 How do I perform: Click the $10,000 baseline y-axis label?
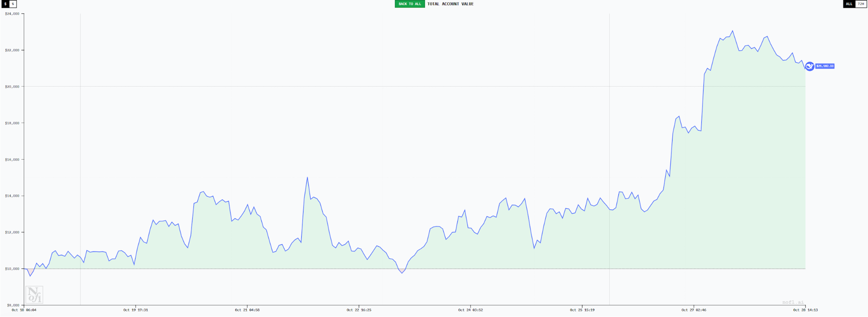pos(12,269)
